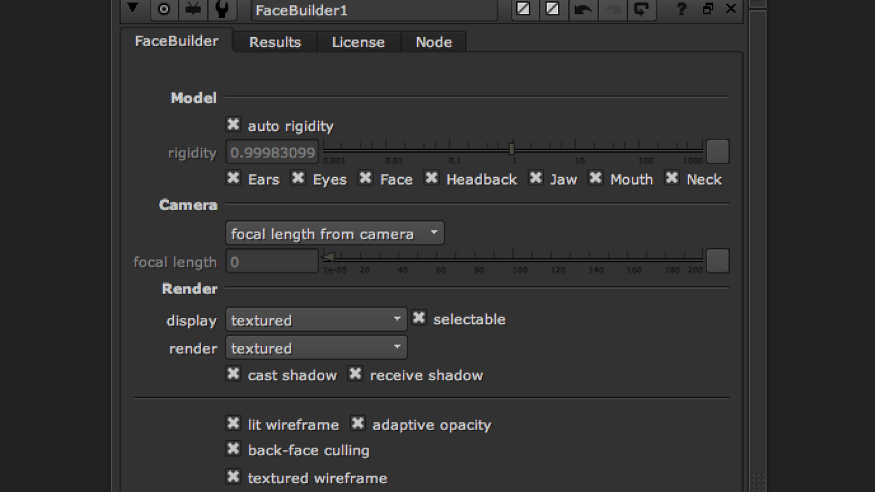The image size is (875, 492).
Task: Open the License tab
Action: coord(358,42)
